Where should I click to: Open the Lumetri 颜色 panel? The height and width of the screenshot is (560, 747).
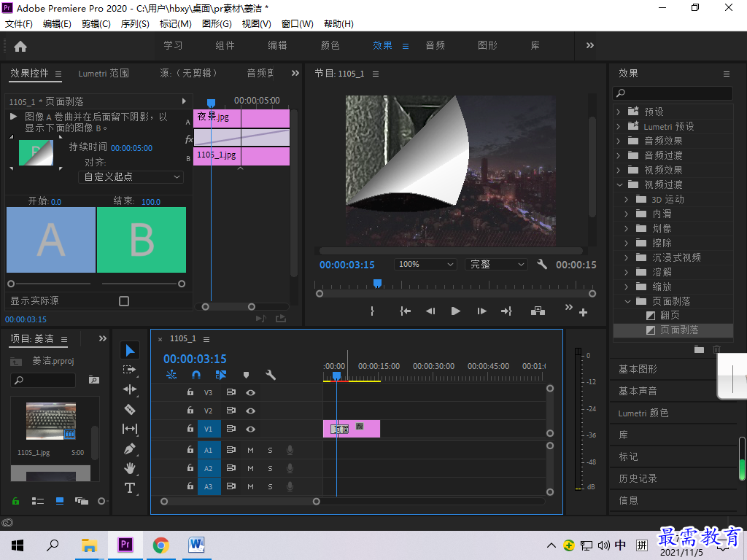[x=643, y=413]
